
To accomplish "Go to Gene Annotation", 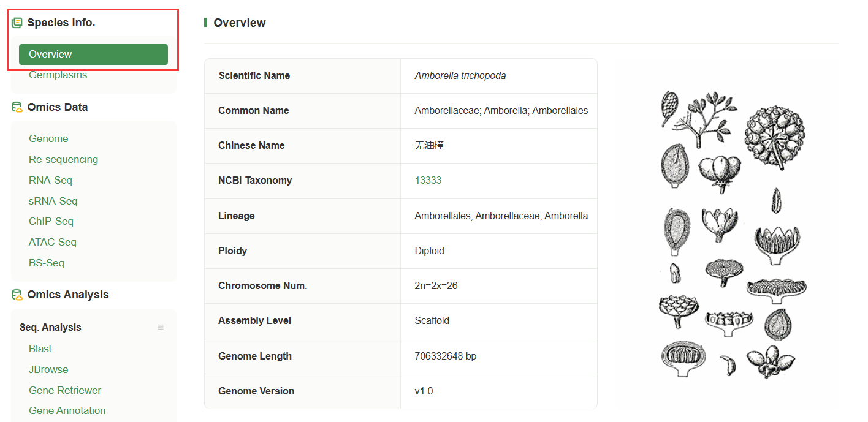I will 67,410.
